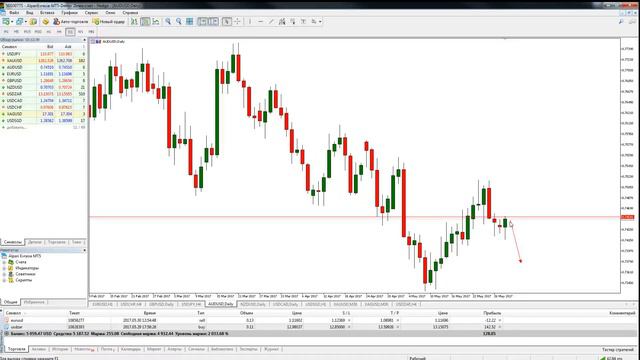The height and width of the screenshot is (360, 640).
Task: Open the NZDUSD,Daily chart tab
Action: 252,304
